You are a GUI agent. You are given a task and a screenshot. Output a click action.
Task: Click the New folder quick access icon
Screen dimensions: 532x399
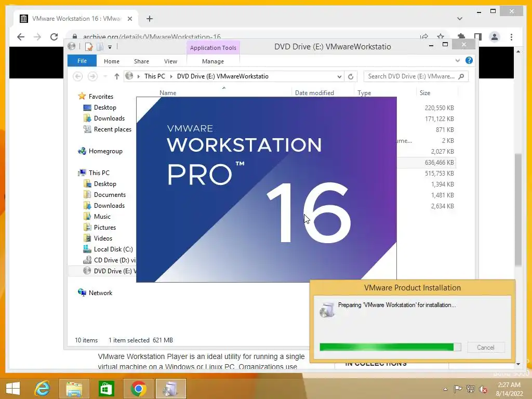tap(100, 46)
